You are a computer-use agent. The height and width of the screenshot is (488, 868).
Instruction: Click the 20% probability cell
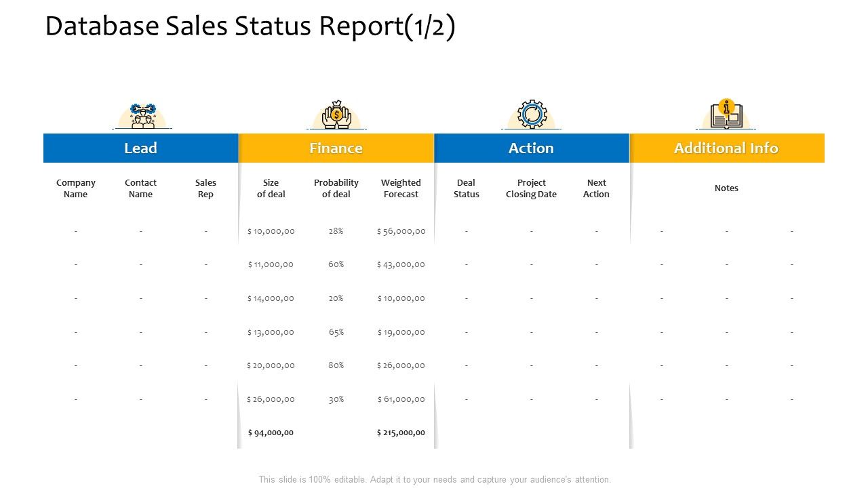(x=336, y=298)
